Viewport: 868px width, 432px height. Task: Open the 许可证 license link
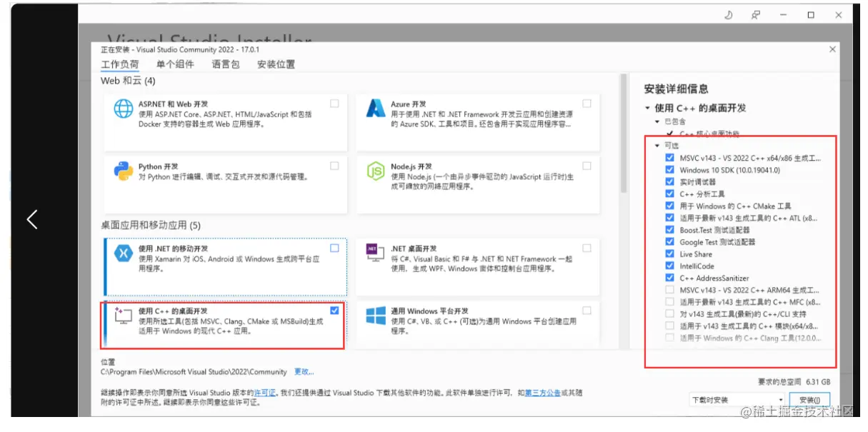tap(266, 392)
